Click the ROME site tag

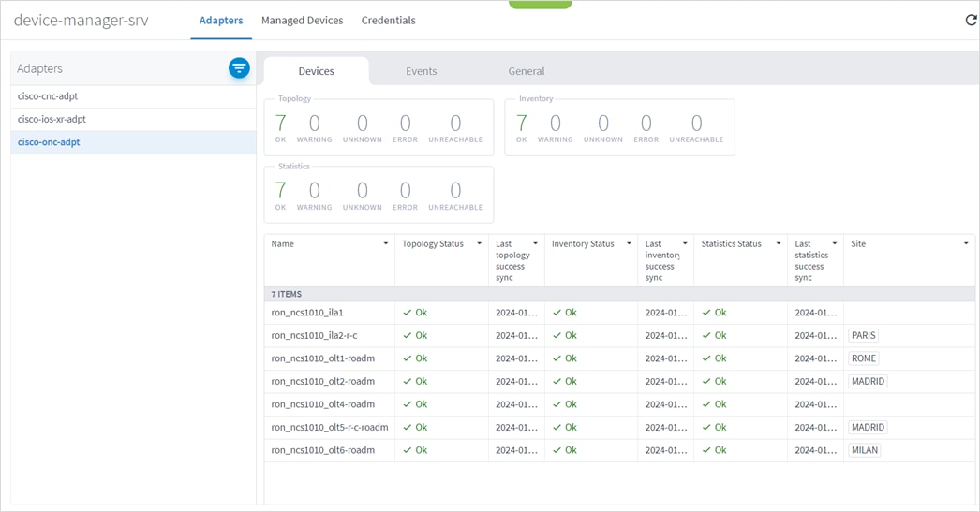(864, 358)
